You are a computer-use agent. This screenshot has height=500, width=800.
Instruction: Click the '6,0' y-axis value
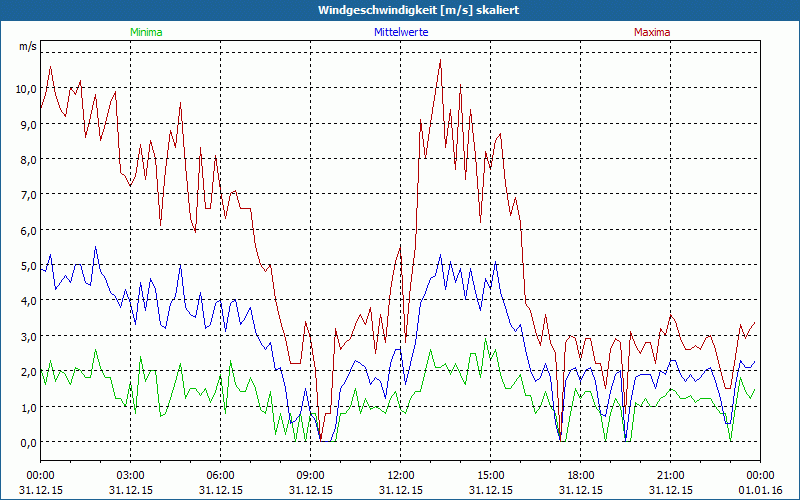coord(29,230)
